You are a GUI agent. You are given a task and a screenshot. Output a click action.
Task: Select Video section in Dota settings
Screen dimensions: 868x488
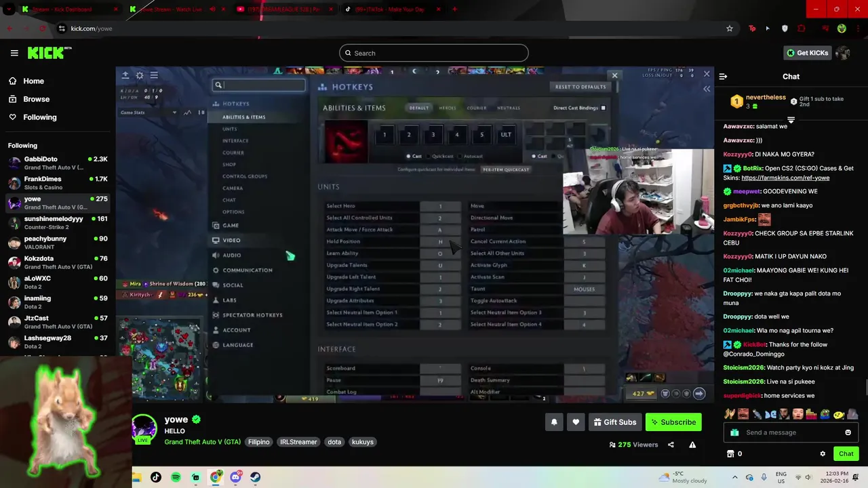[231, 240]
